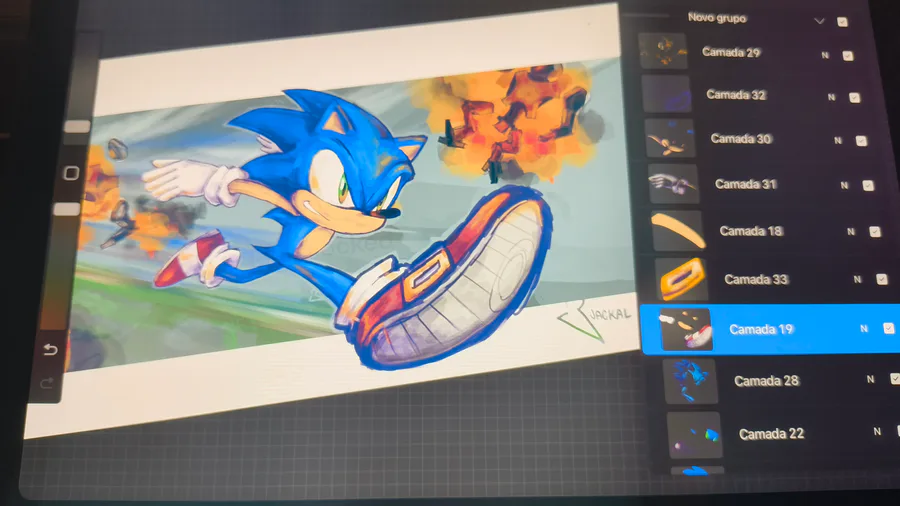Collapse the Novo grupo layer group
The image size is (900, 506).
coord(819,21)
